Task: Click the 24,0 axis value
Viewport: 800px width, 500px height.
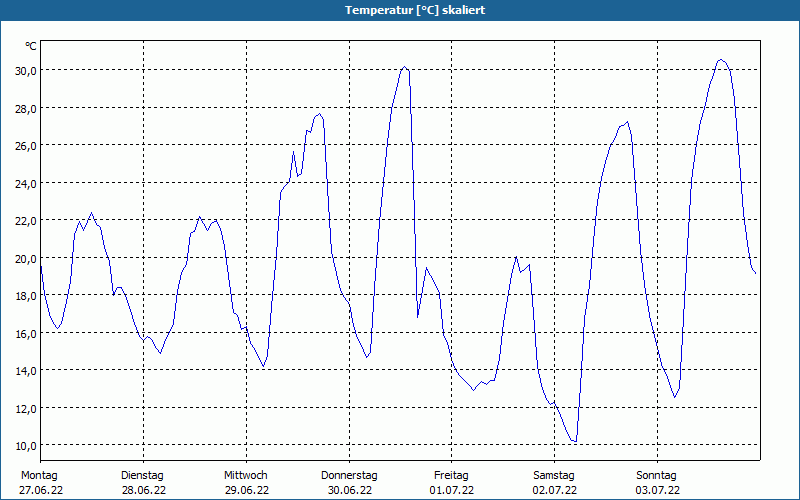Action: point(26,183)
